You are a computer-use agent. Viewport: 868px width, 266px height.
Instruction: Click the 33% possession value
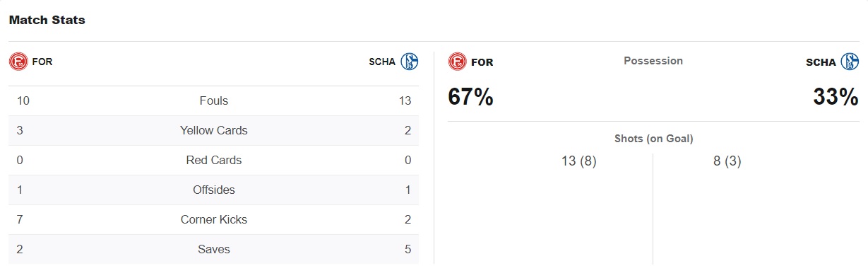point(836,97)
